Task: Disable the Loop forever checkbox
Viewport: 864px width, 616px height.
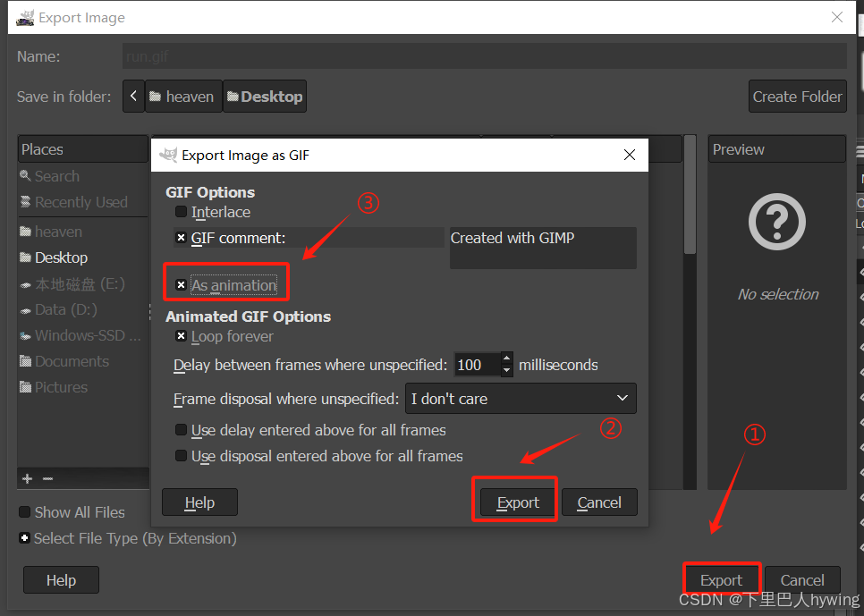Action: click(x=181, y=335)
